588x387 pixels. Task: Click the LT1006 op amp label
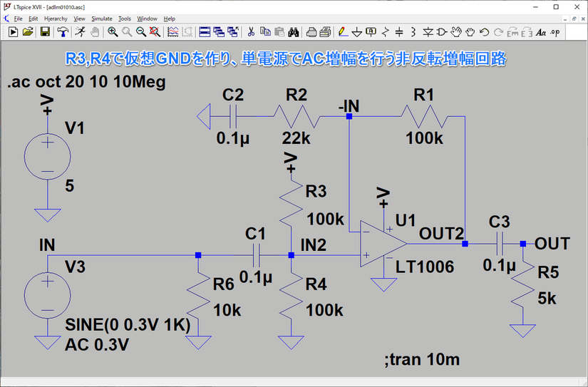(x=425, y=267)
